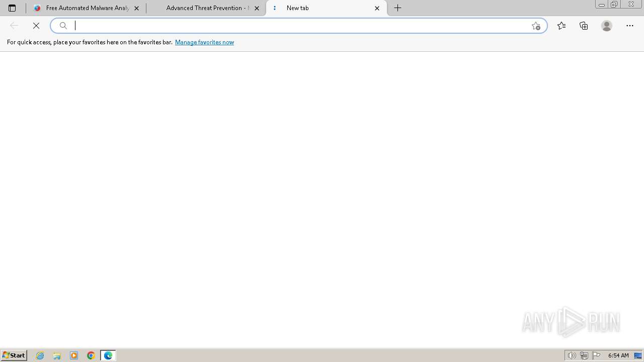Add this page to favorites
The image size is (644, 362).
click(536, 26)
